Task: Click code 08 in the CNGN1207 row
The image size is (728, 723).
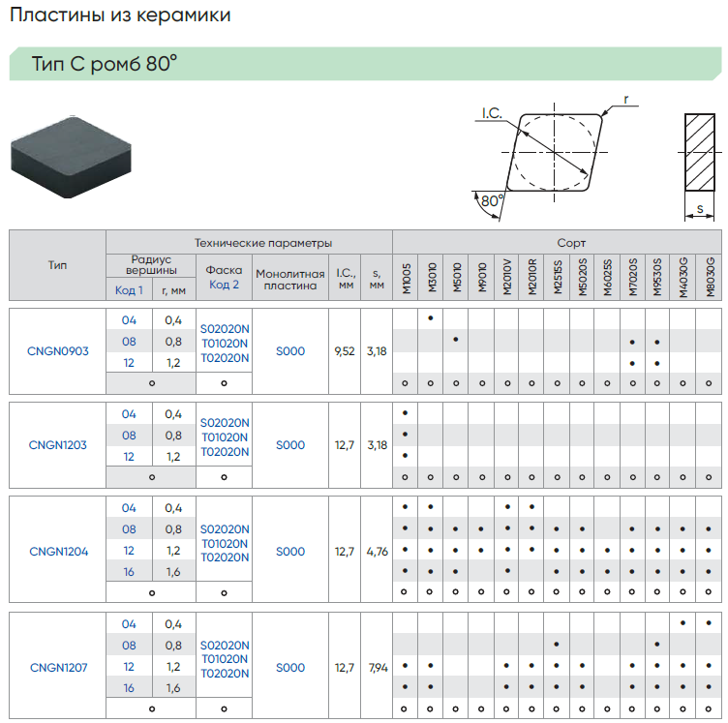Action: click(x=129, y=646)
